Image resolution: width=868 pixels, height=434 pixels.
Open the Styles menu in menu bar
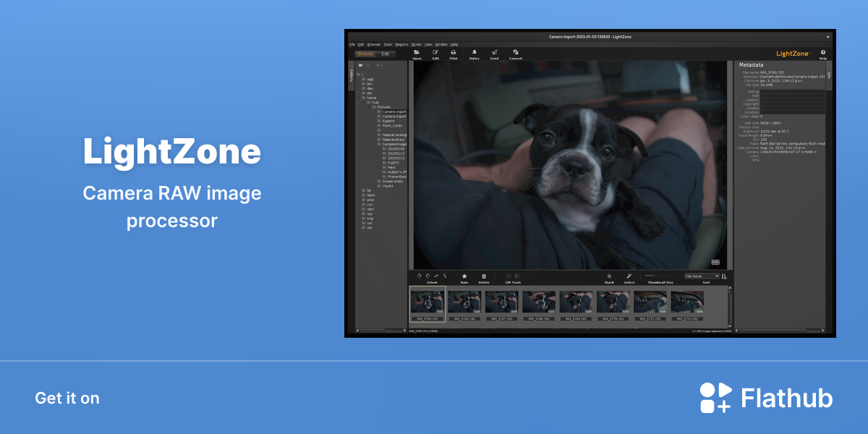point(417,44)
